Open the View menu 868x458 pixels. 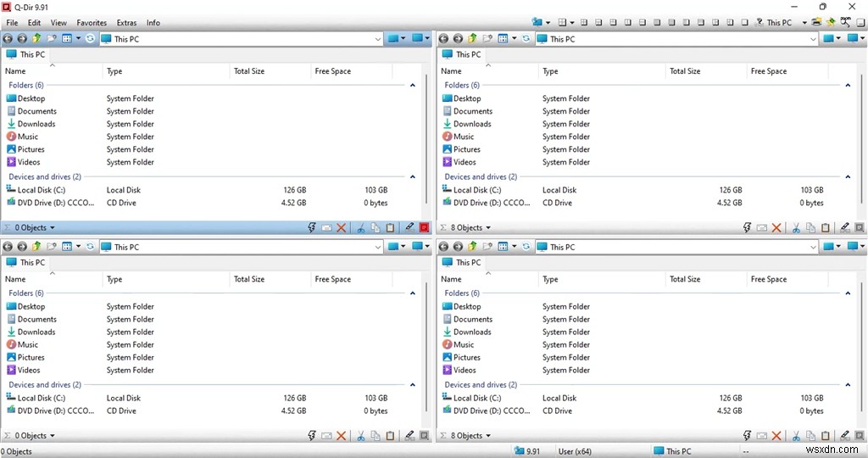[58, 23]
